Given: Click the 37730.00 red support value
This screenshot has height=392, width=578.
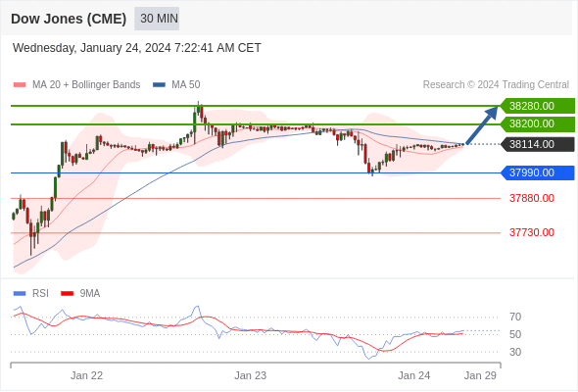Looking at the screenshot, I should coord(532,232).
